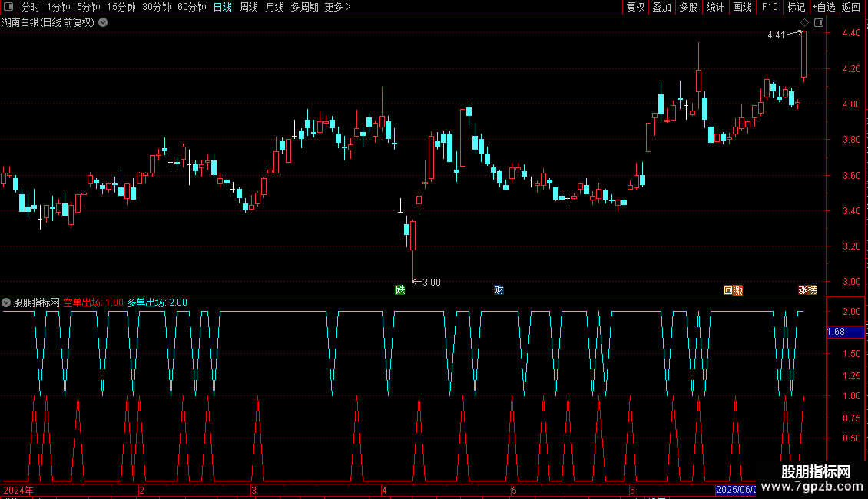The image size is (868, 499).
Task: Open the 多周期 multi-period view
Action: [x=304, y=7]
